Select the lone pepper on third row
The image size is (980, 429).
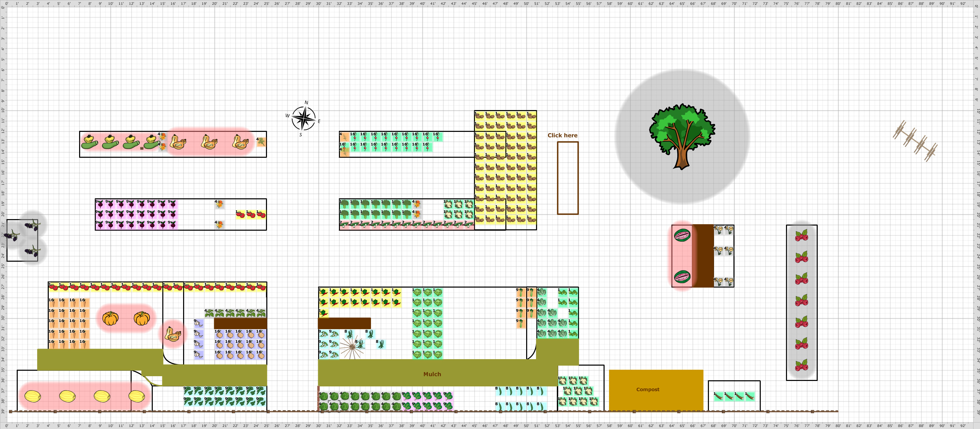(323, 313)
